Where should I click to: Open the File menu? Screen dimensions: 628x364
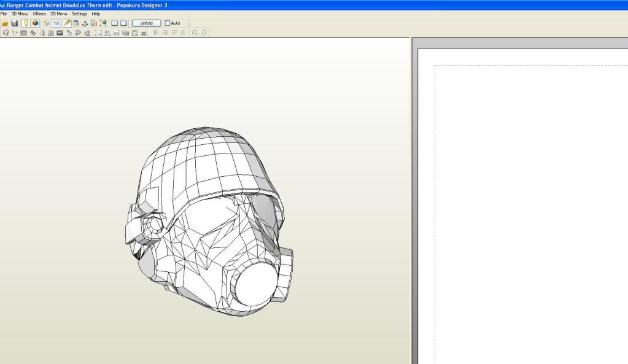(x=4, y=14)
